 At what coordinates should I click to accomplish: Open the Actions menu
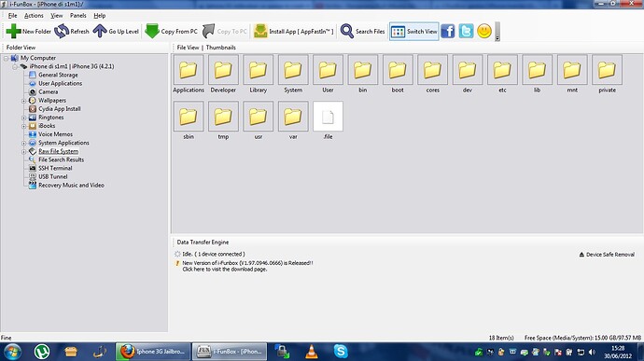[34, 16]
